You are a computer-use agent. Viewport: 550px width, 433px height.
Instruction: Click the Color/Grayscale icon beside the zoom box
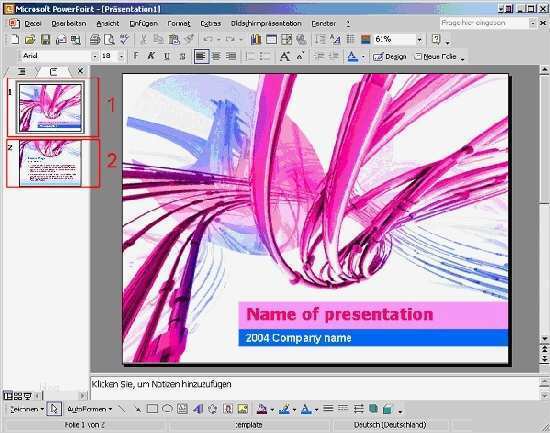click(x=365, y=39)
